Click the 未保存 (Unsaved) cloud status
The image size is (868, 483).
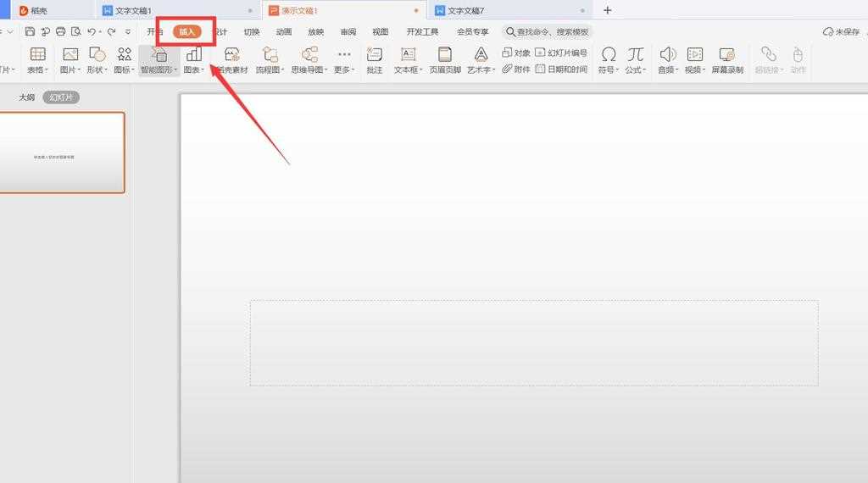pyautogui.click(x=844, y=32)
